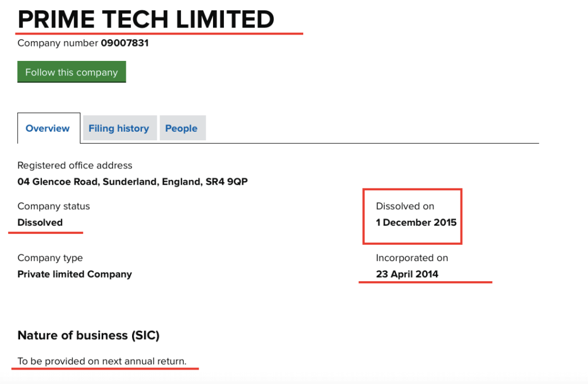Open the People tab
588x384 pixels.
181,128
